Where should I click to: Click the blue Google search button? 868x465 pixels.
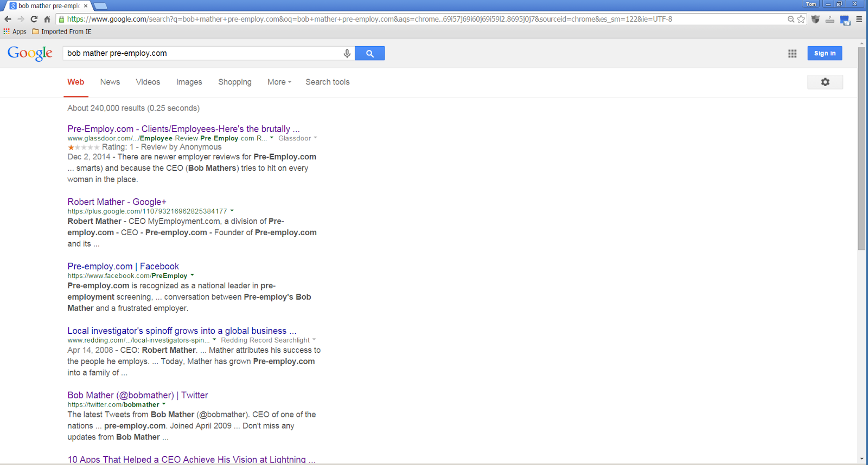click(370, 53)
